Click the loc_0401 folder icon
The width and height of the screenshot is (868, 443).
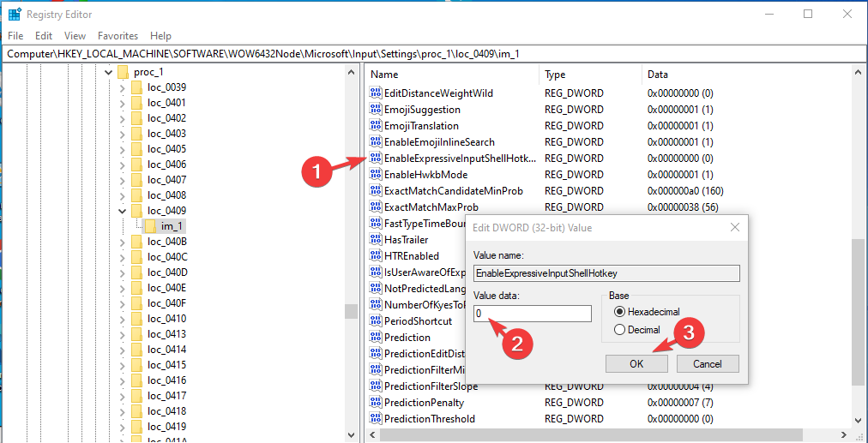click(136, 103)
